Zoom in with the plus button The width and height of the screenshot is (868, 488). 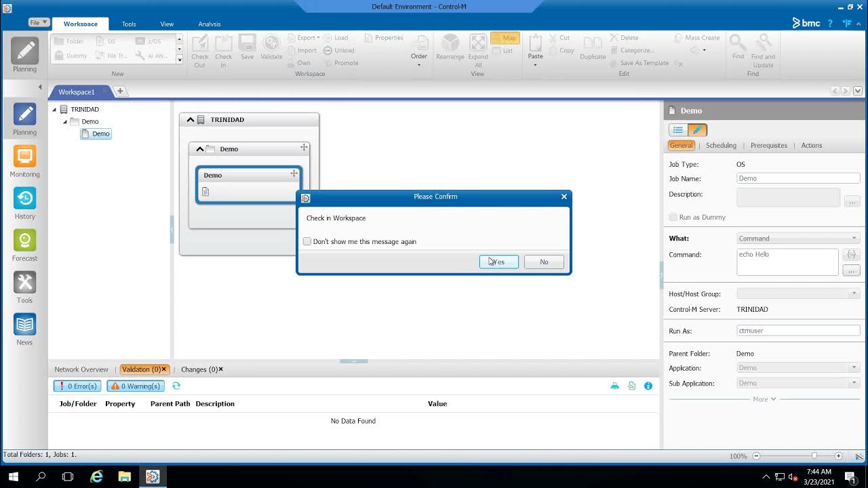[839, 456]
